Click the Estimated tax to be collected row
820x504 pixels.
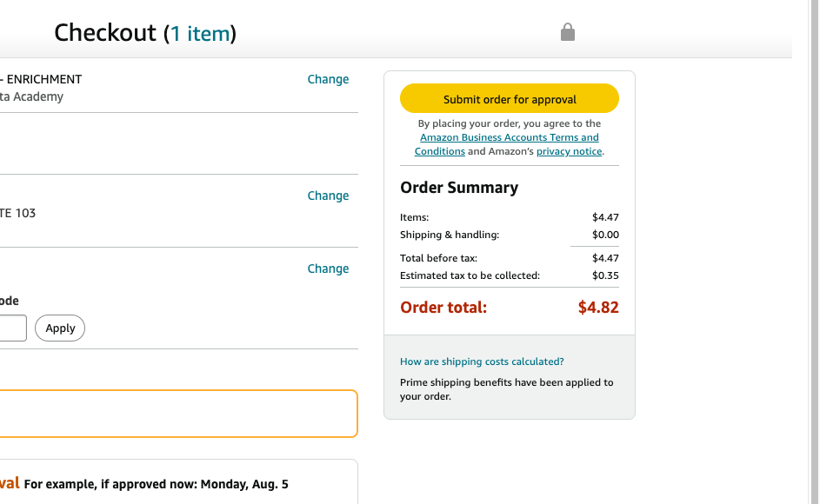coord(510,275)
